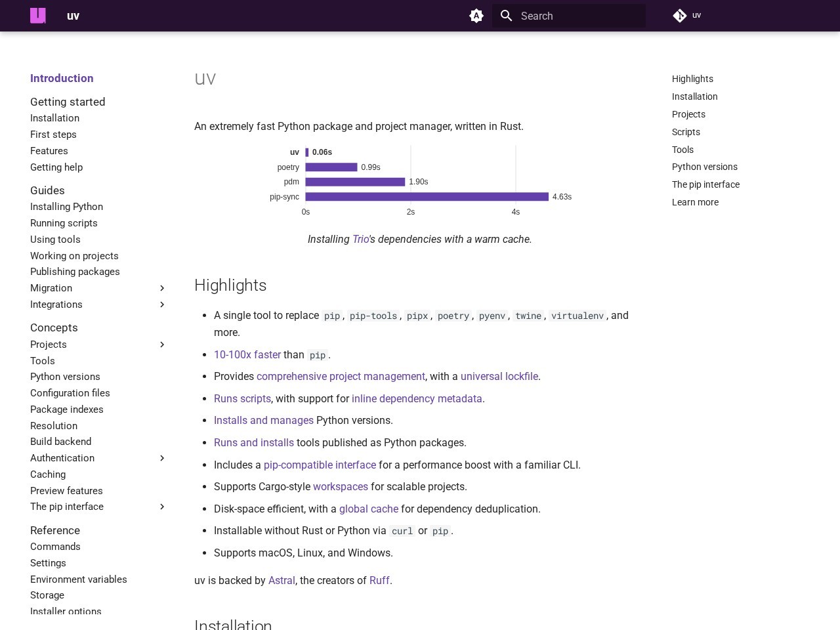This screenshot has width=840, height=630.
Task: Open Configuration files page
Action: click(70, 393)
